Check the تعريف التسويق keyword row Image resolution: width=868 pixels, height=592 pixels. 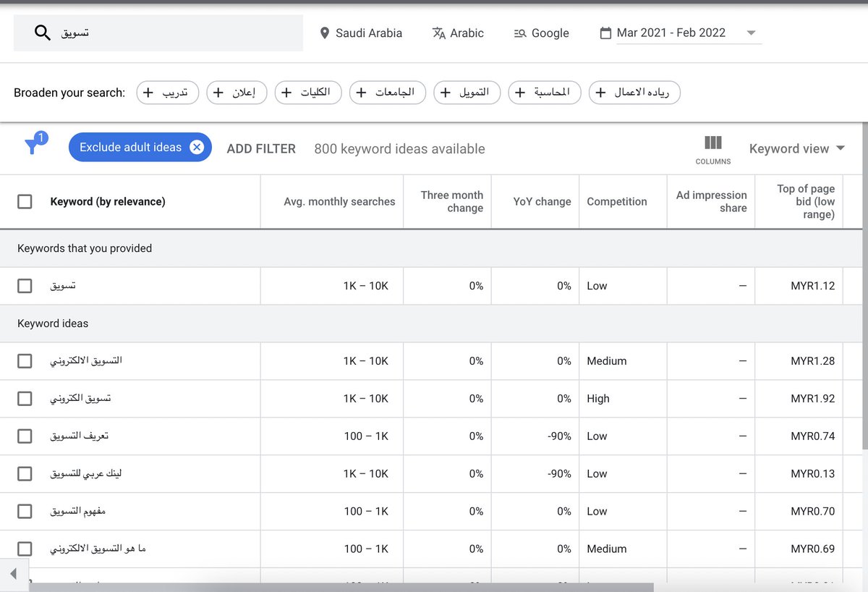pyautogui.click(x=25, y=436)
